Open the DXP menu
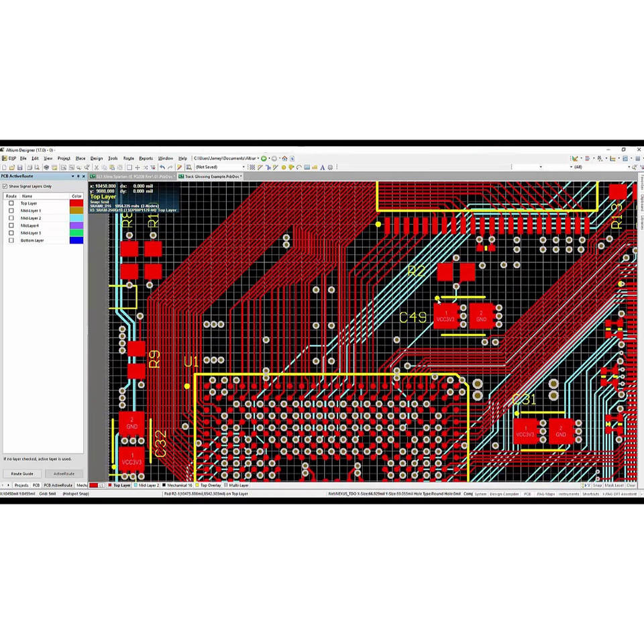 tap(9, 158)
